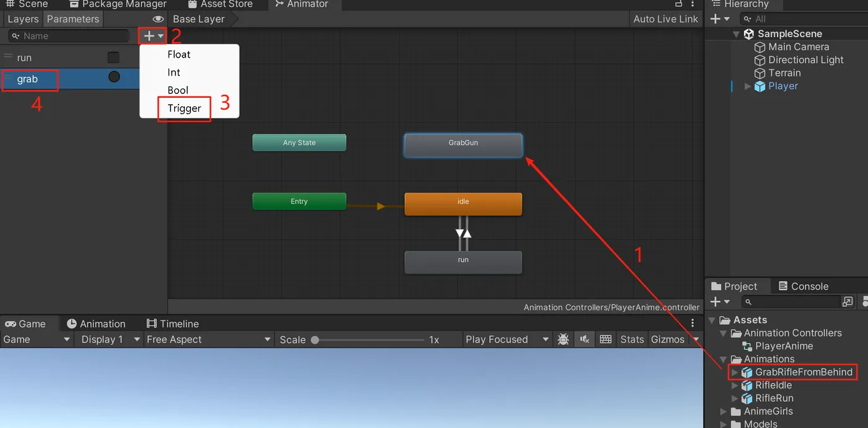Toggle the keyboard shortcuts icon in Game toolbar
Screen dimensions: 868x428
pos(606,339)
